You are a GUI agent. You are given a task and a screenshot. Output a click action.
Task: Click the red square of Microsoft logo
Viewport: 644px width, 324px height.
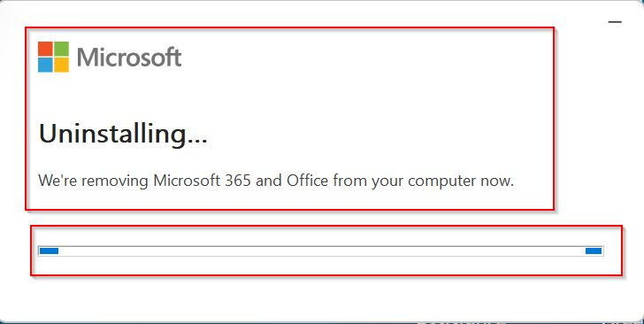click(45, 49)
